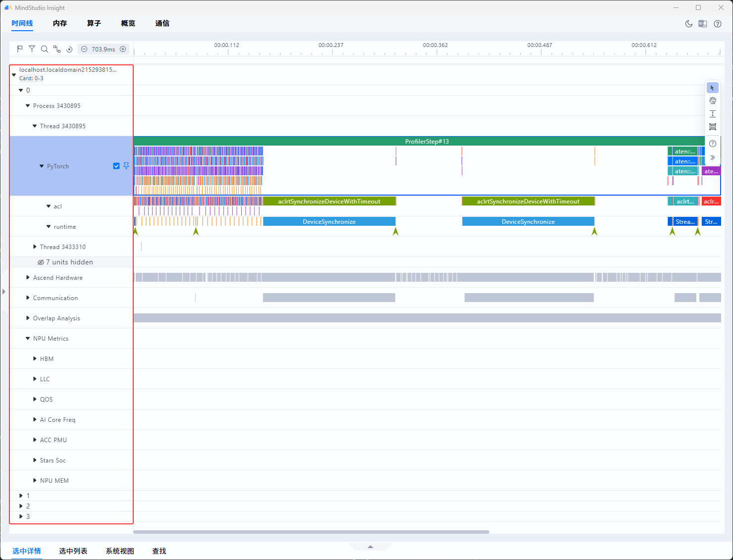The height and width of the screenshot is (560, 733).
Task: Zoom in with the plus button
Action: pos(123,49)
